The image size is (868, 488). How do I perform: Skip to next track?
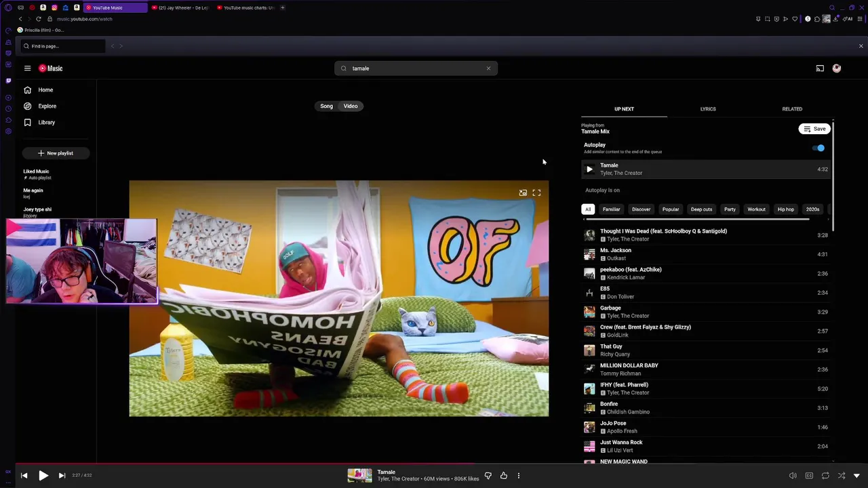pos(62,476)
